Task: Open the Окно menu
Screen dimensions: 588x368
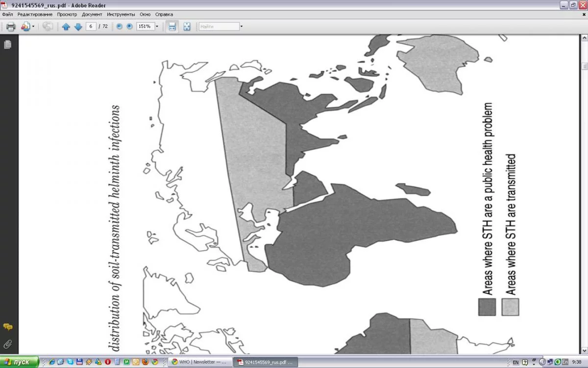Action: coord(145,14)
